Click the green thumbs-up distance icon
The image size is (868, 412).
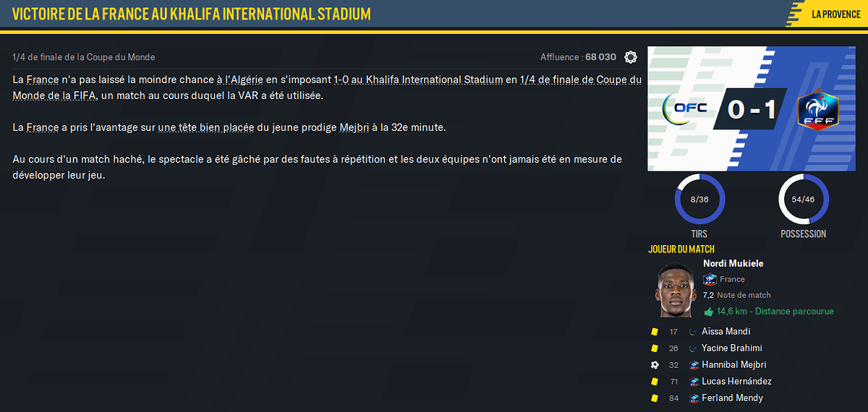[709, 312]
